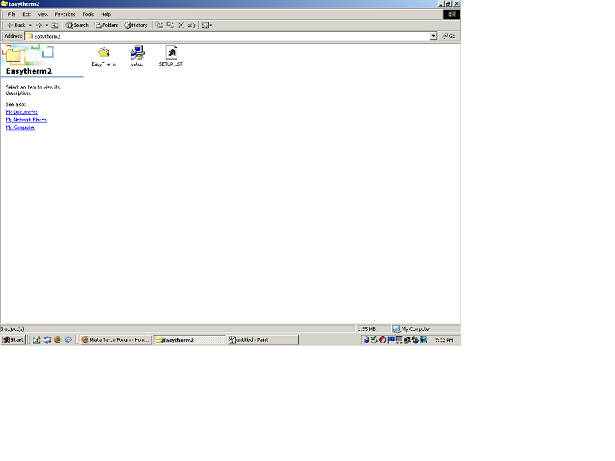Click the Delete toolbar icon
The image size is (615, 461).
tap(181, 25)
